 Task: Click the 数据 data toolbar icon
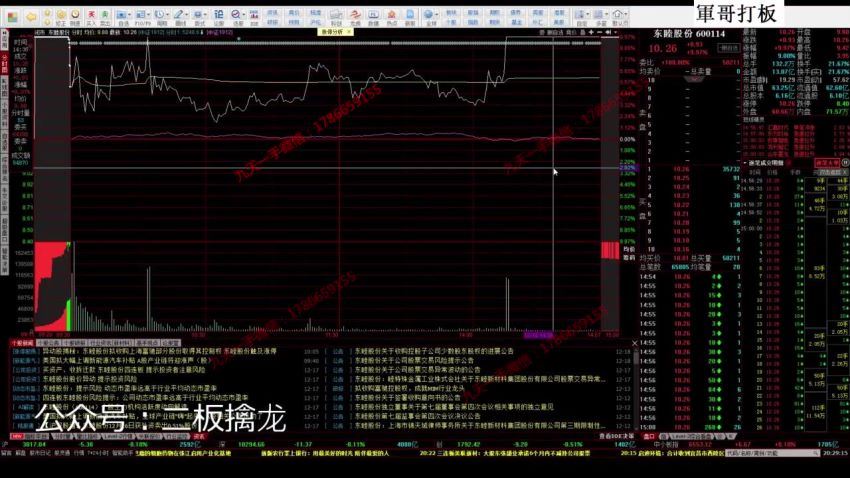point(374,15)
